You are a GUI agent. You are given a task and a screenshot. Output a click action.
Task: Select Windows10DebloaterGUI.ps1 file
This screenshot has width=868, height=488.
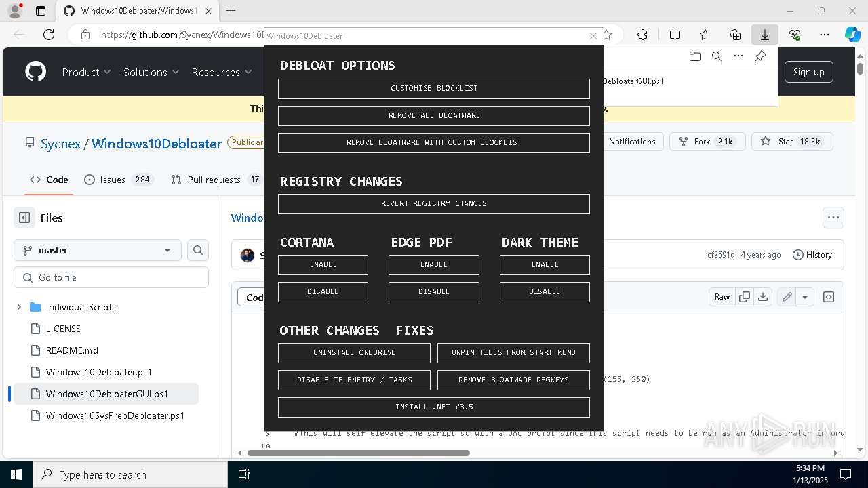pos(106,394)
